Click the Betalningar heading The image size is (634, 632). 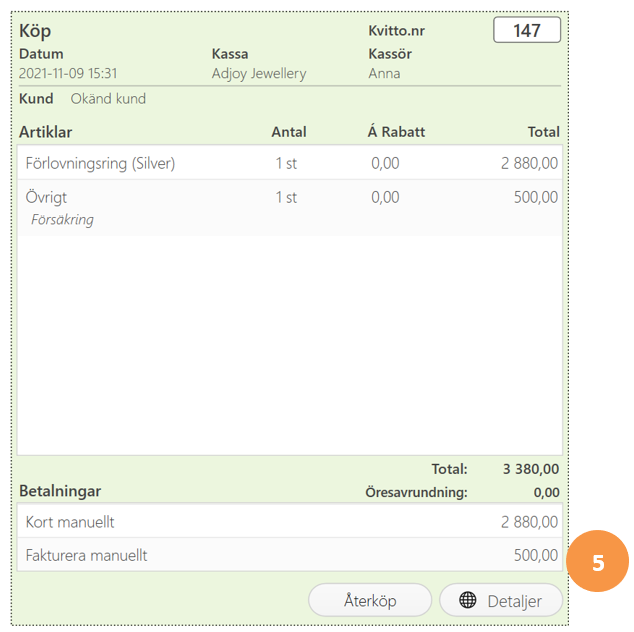[x=60, y=491]
